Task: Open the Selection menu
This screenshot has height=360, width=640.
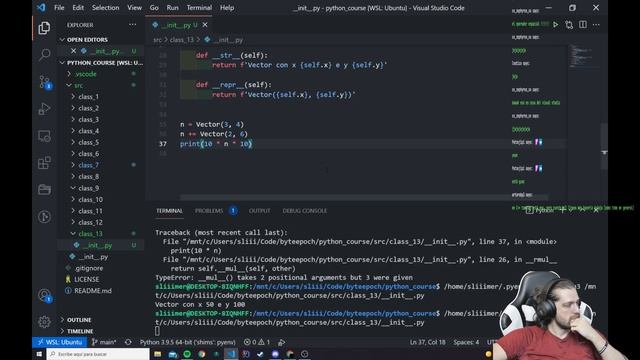Action: pos(105,8)
